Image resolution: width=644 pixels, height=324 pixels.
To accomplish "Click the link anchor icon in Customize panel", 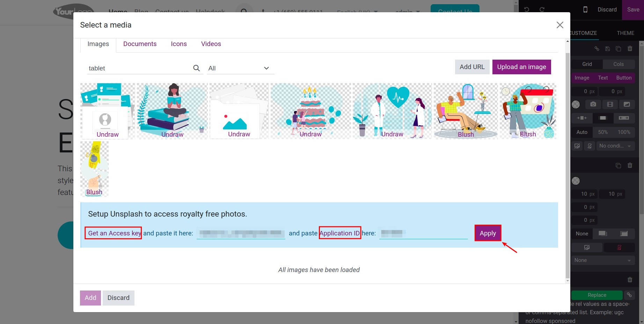I will click(x=597, y=49).
